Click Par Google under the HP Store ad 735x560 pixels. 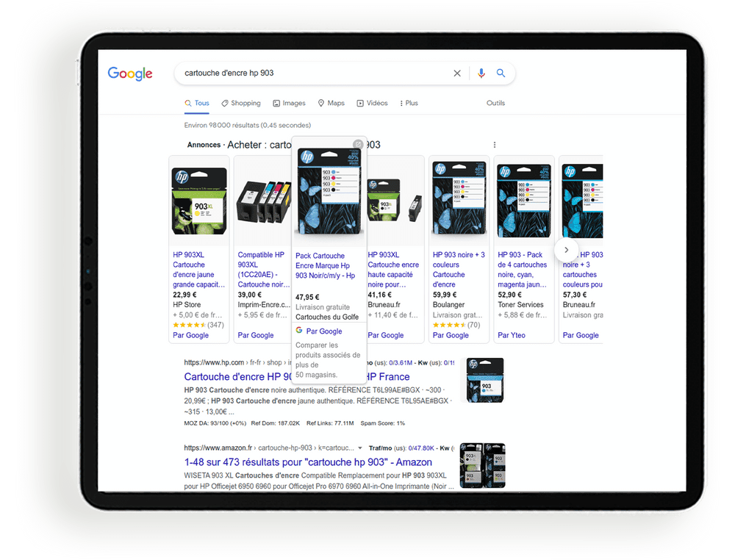(x=191, y=336)
